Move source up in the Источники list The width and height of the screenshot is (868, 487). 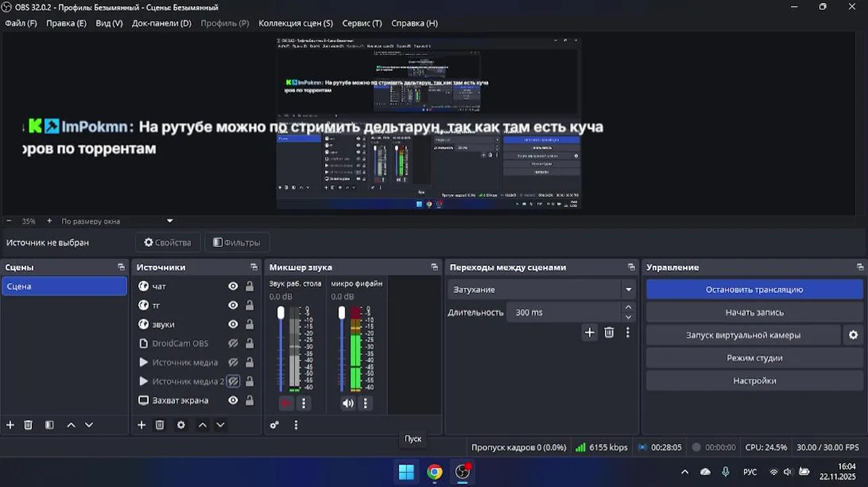(202, 425)
